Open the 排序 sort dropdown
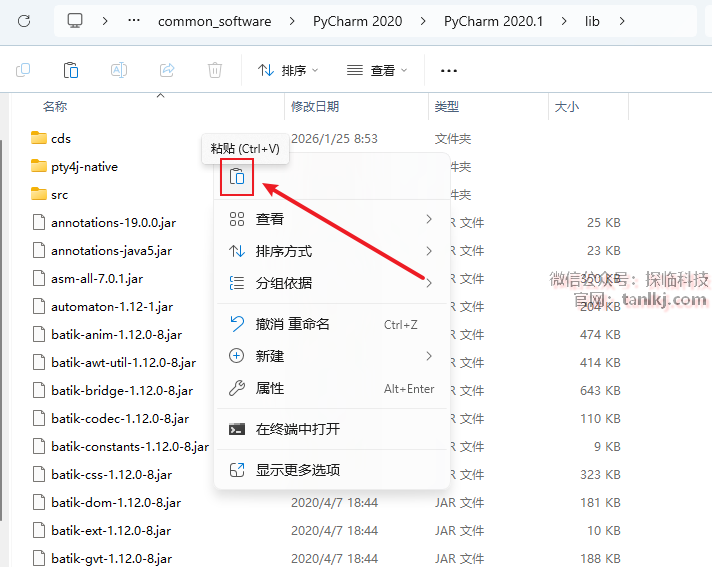712x570 pixels. point(288,70)
